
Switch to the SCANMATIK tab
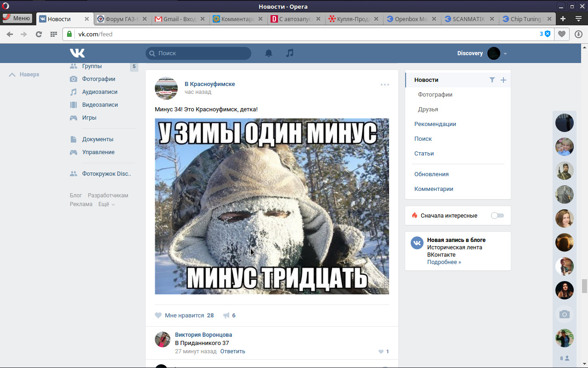click(x=470, y=19)
